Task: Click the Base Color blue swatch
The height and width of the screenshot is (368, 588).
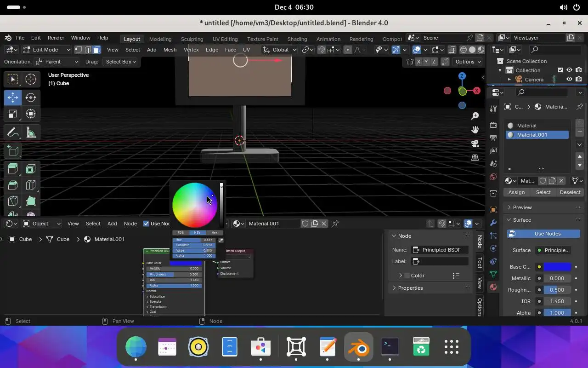Action: 557,267
